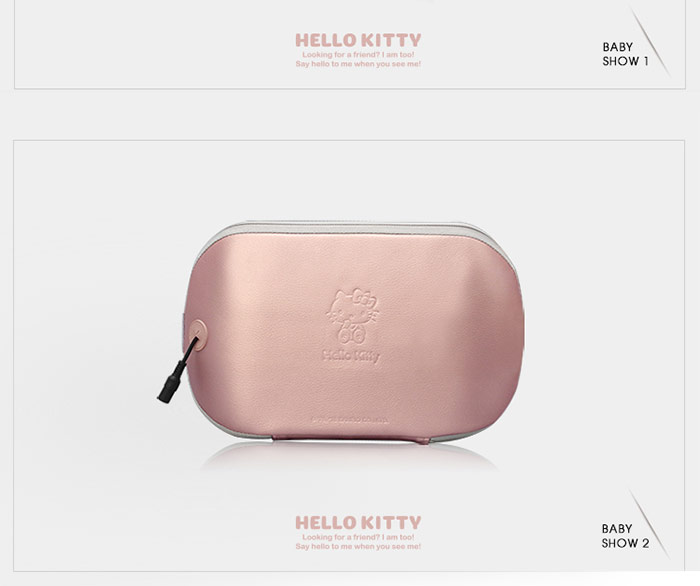Click the pouch reflection below the product
Viewport: 700px width, 586px height.
(x=350, y=456)
